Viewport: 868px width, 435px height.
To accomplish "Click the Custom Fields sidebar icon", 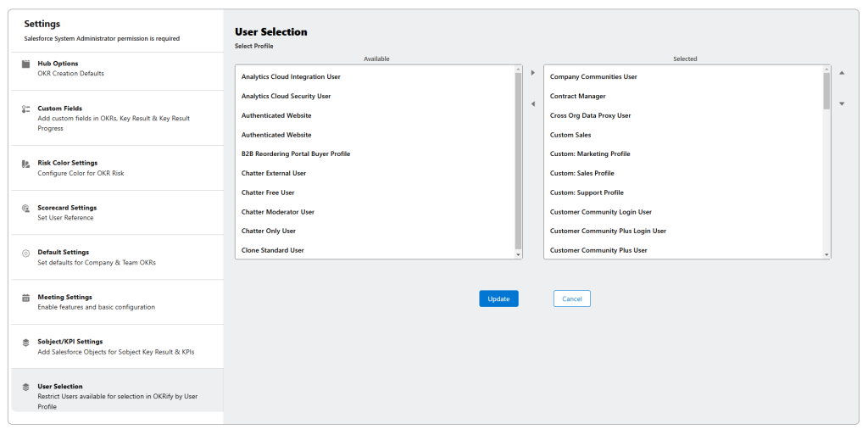I will click(25, 109).
